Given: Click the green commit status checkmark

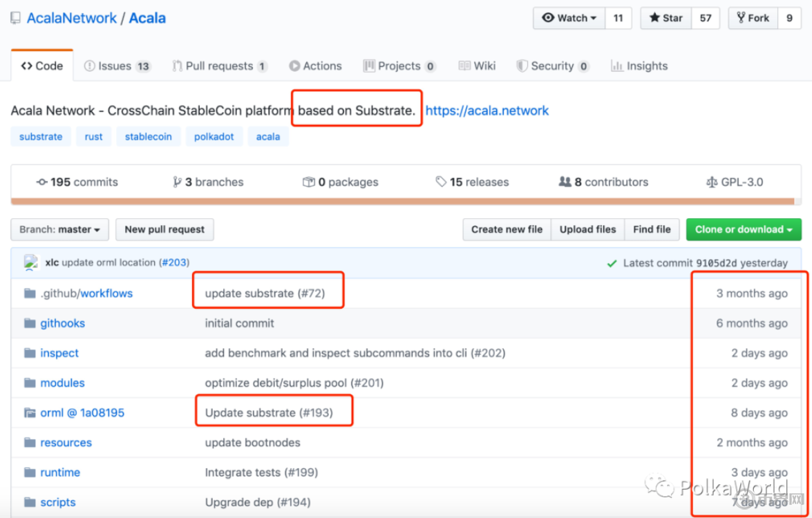Looking at the screenshot, I should (x=612, y=263).
